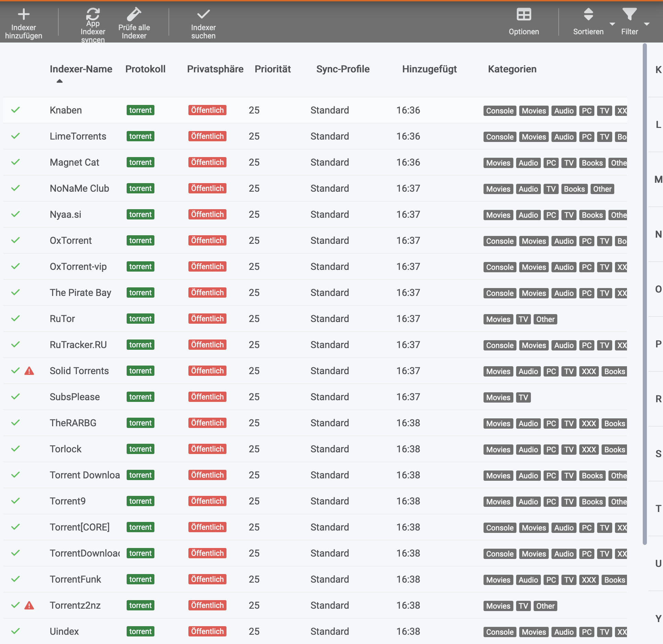Open the OxTorrent-vip indexer entry
Screen dimensions: 663x644
(78, 267)
